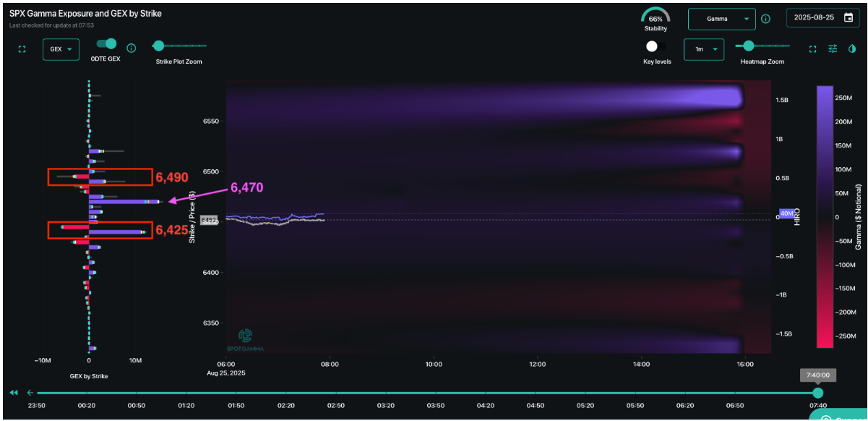Screen dimensions: 868x421
Task: Click the 6500 strike axis label
Action: [210, 171]
